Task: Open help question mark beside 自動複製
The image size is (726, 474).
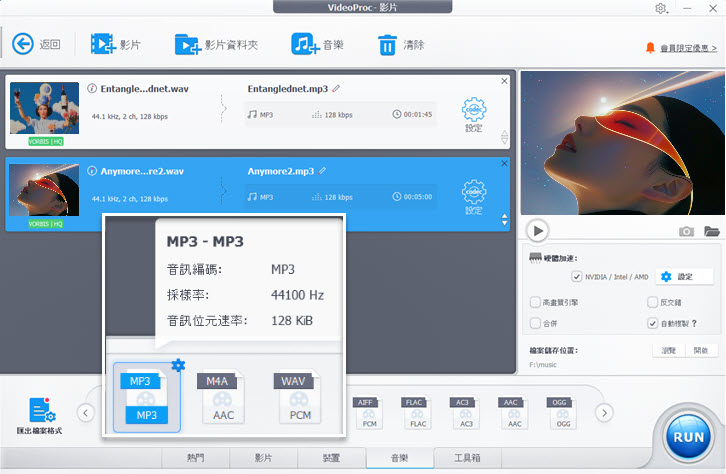Action: point(694,324)
